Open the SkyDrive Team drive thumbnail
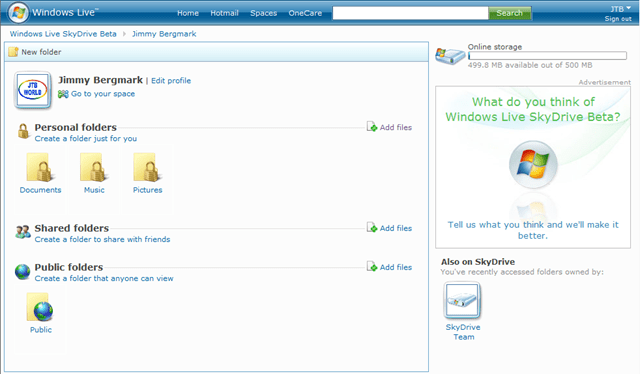The height and width of the screenshot is (374, 640). [462, 301]
